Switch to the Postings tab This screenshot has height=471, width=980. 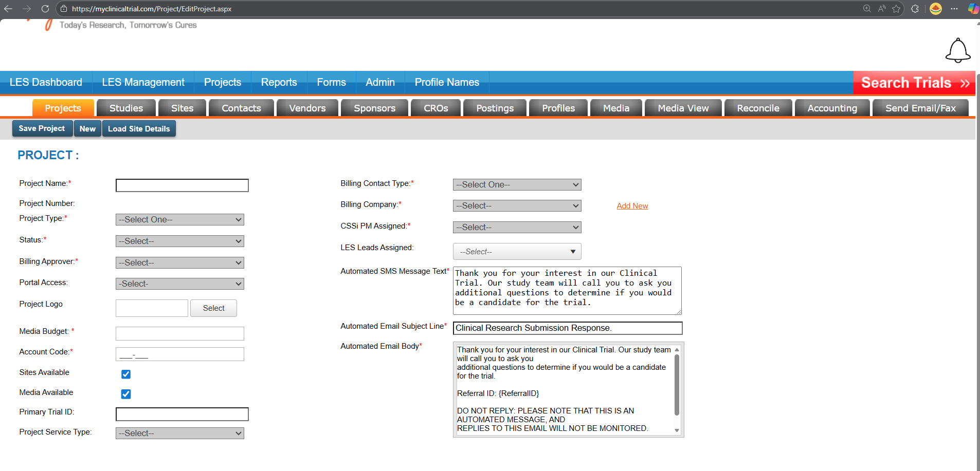pos(495,108)
